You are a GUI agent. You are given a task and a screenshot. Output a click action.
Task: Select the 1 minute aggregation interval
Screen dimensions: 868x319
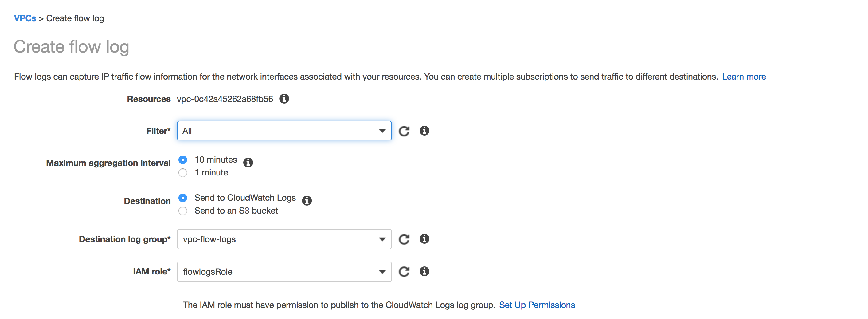point(183,173)
